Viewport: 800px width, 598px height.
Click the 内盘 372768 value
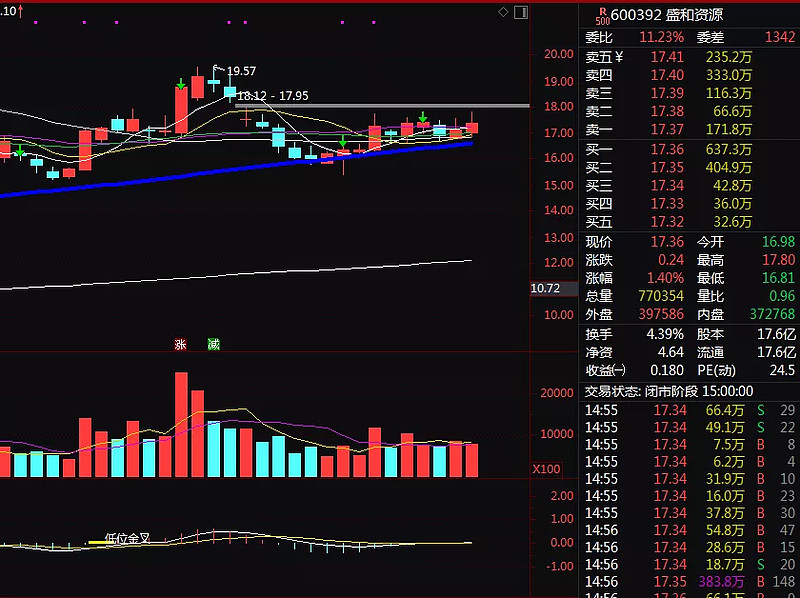772,314
